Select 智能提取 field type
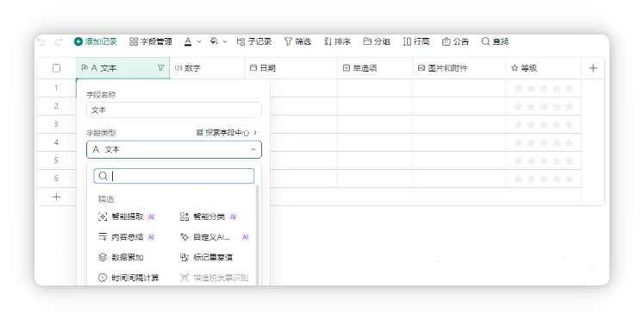644x320 pixels. coord(127,216)
